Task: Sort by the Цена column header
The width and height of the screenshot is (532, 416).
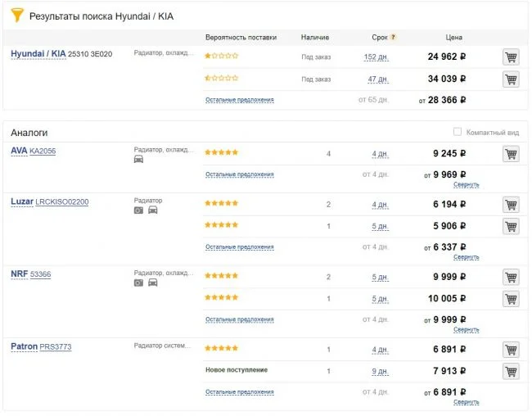Action: tap(453, 38)
